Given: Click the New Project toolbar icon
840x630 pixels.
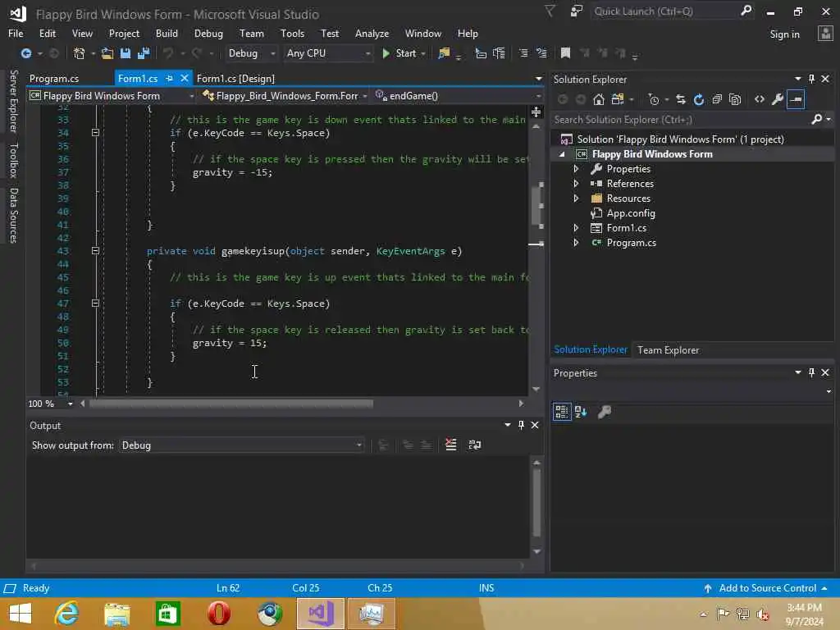Looking at the screenshot, I should coord(79,53).
